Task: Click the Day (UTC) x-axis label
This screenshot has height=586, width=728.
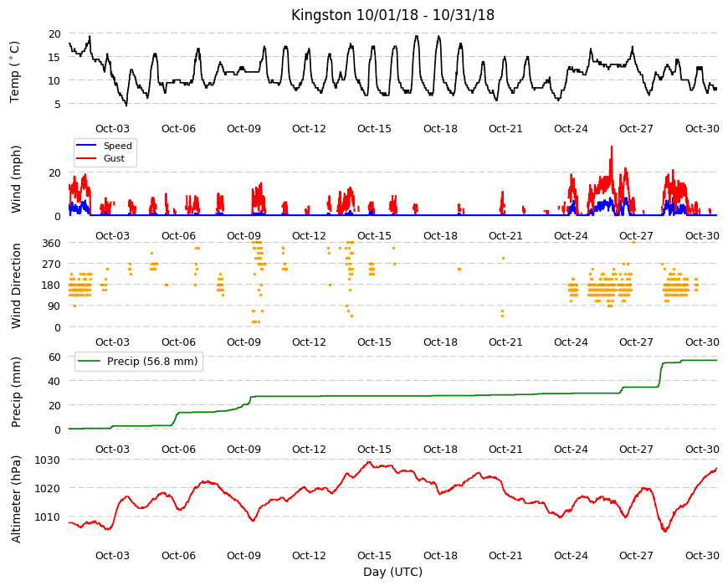Action: (x=392, y=572)
